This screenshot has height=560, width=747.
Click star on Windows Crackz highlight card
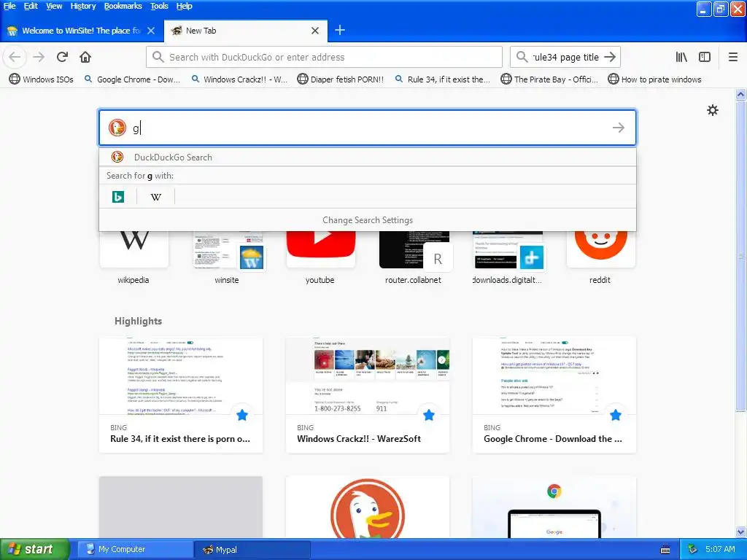click(x=429, y=415)
